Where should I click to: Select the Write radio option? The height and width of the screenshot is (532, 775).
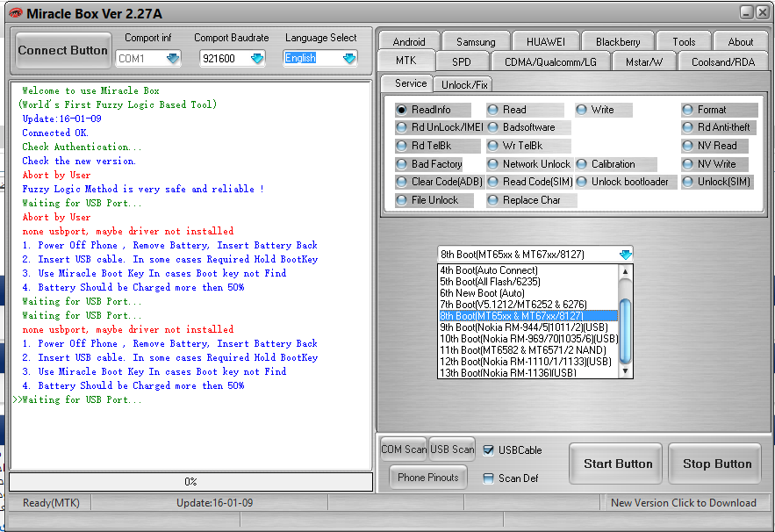[x=604, y=110]
